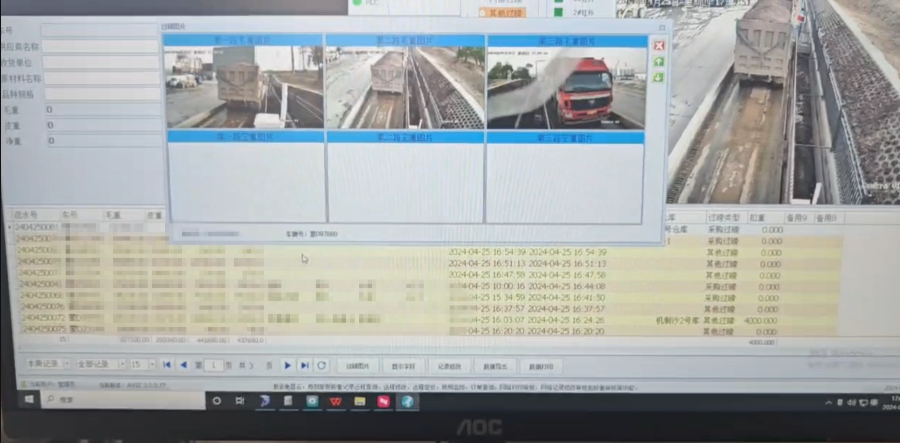Click the green up-arrow icon in picture dialog
Image resolution: width=900 pixels, height=443 pixels.
pyautogui.click(x=659, y=61)
